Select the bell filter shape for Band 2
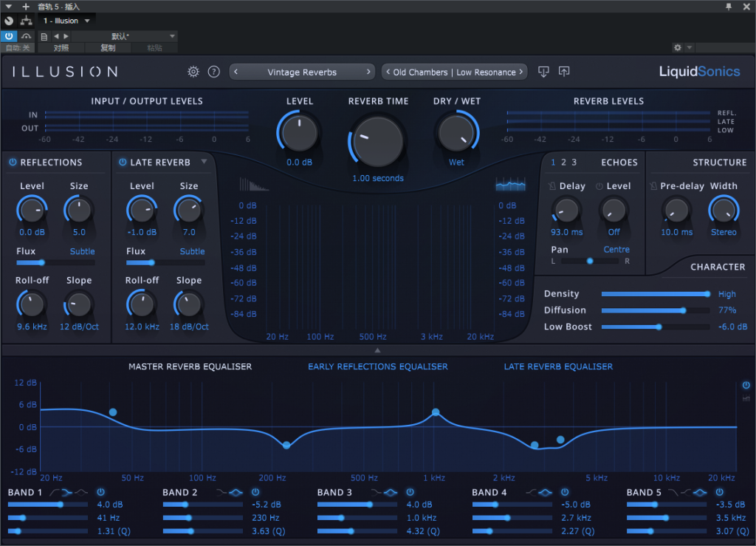Screen dimensions: 756x546 (236, 493)
